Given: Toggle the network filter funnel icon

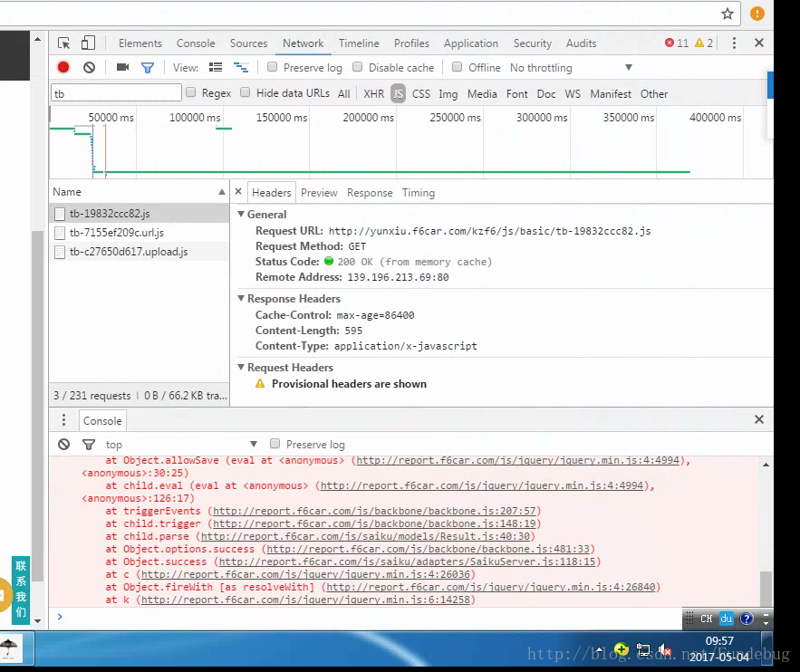Looking at the screenshot, I should [x=148, y=68].
